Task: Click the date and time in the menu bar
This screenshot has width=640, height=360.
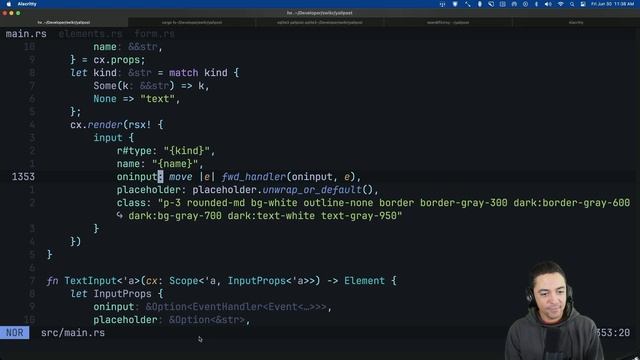Action: click(612, 4)
